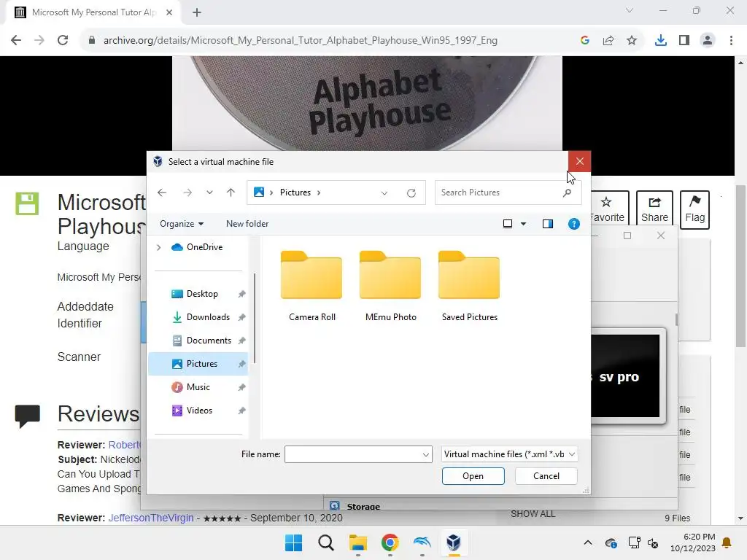Go forward in the file dialog
This screenshot has height=560, width=747.
pos(187,192)
